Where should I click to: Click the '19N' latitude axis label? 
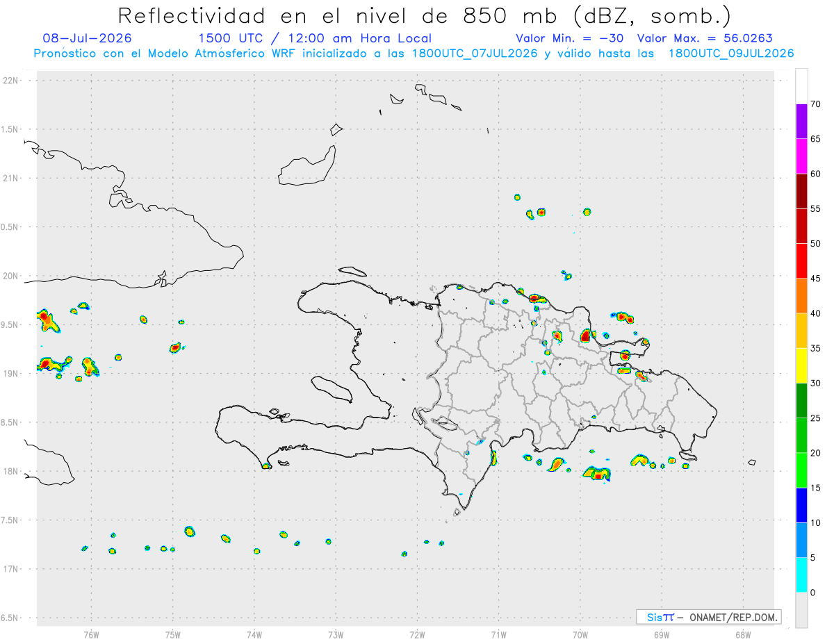coord(12,373)
